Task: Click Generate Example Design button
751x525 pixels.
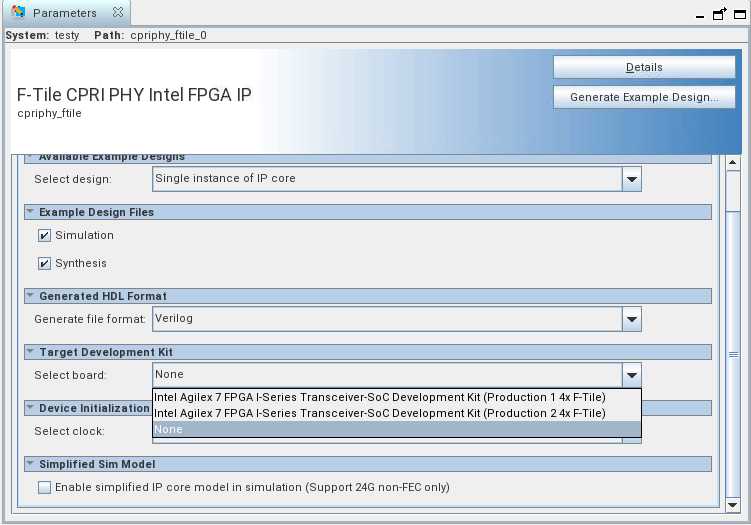Action: coord(644,97)
